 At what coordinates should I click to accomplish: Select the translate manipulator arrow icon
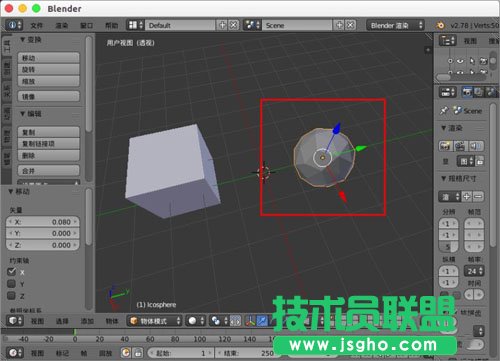263,321
